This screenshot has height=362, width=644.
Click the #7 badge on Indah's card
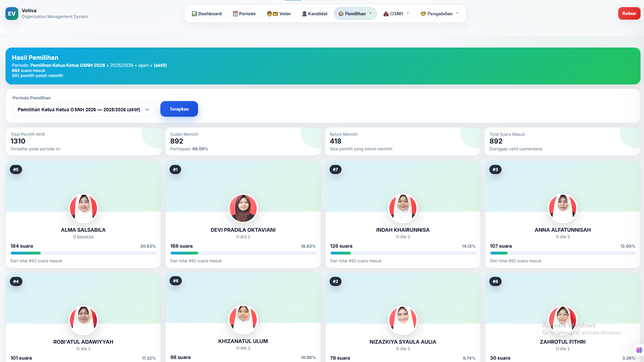335,170
